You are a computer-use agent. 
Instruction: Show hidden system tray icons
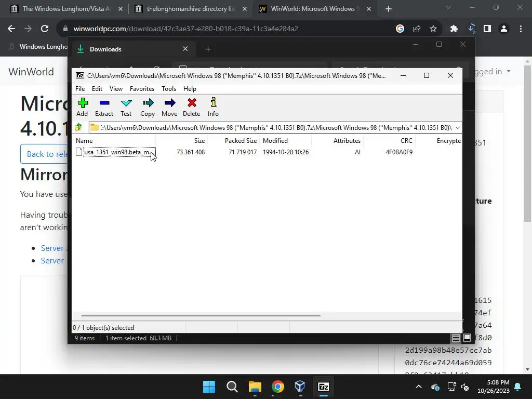click(x=419, y=387)
